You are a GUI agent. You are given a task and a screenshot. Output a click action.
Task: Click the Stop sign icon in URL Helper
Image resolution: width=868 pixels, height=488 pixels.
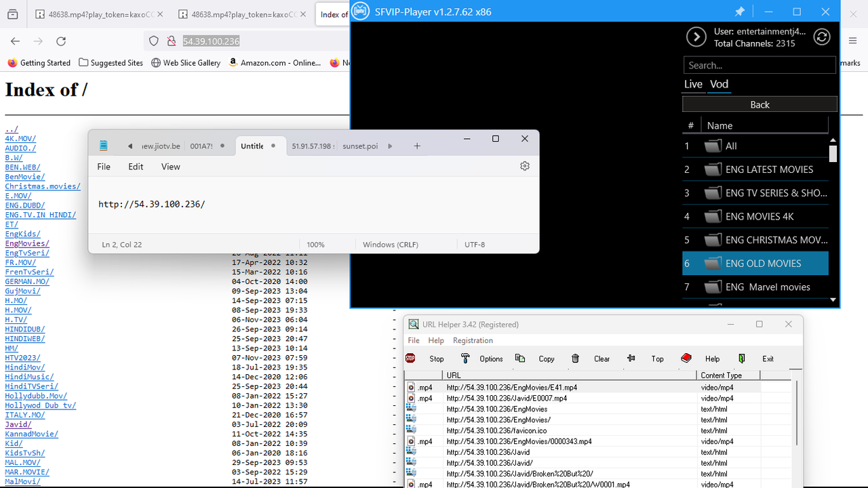click(x=410, y=358)
